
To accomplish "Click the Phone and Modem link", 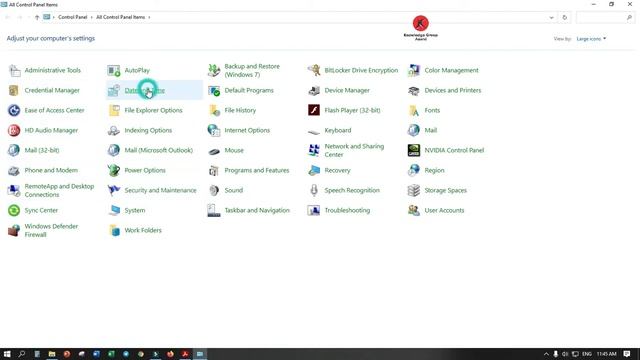I will tap(51, 170).
